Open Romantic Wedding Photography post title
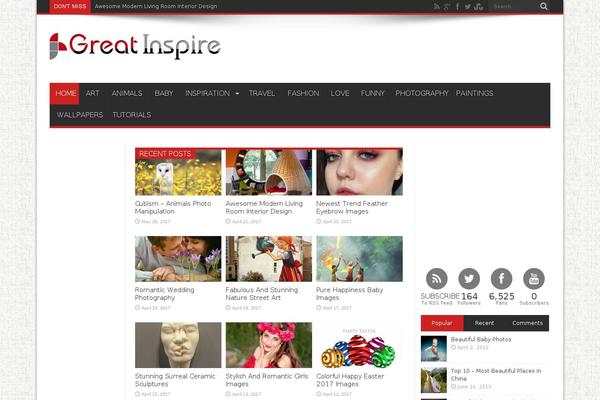The width and height of the screenshot is (600, 400). coord(164,294)
